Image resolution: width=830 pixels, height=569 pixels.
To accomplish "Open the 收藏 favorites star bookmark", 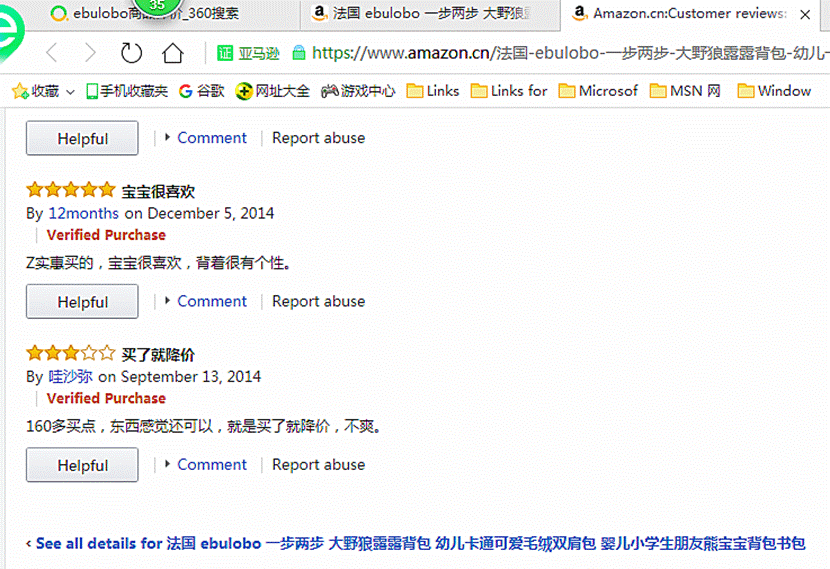I will (x=36, y=91).
